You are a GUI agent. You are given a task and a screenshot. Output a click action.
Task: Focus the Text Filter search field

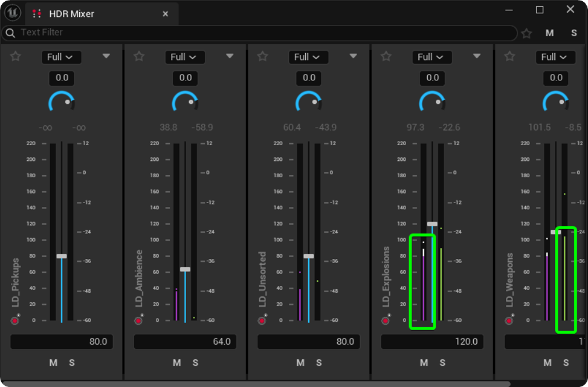point(259,33)
